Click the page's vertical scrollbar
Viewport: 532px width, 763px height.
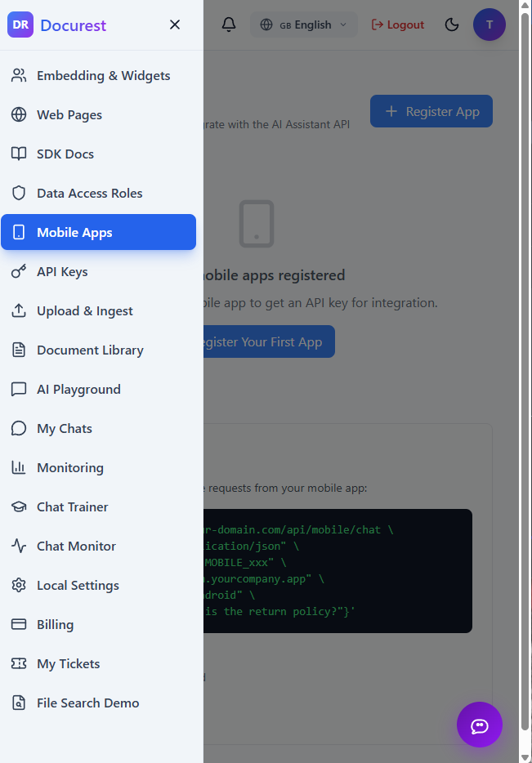527,327
